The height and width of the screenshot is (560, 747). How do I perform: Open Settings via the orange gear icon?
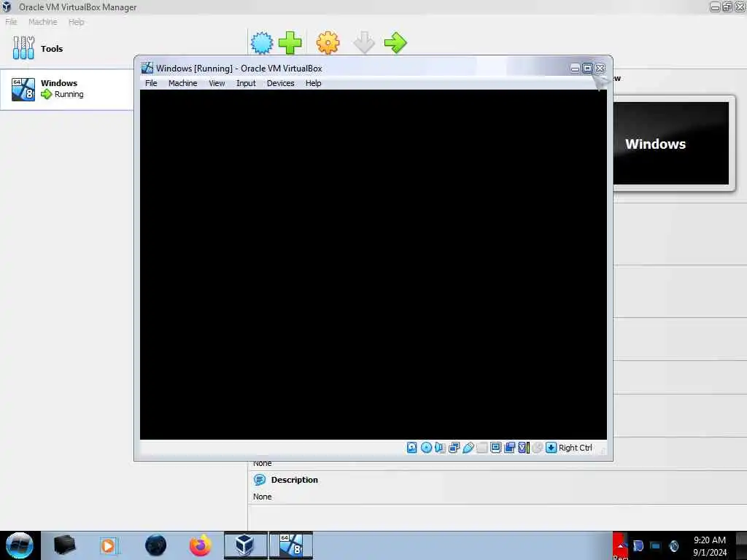click(x=328, y=43)
